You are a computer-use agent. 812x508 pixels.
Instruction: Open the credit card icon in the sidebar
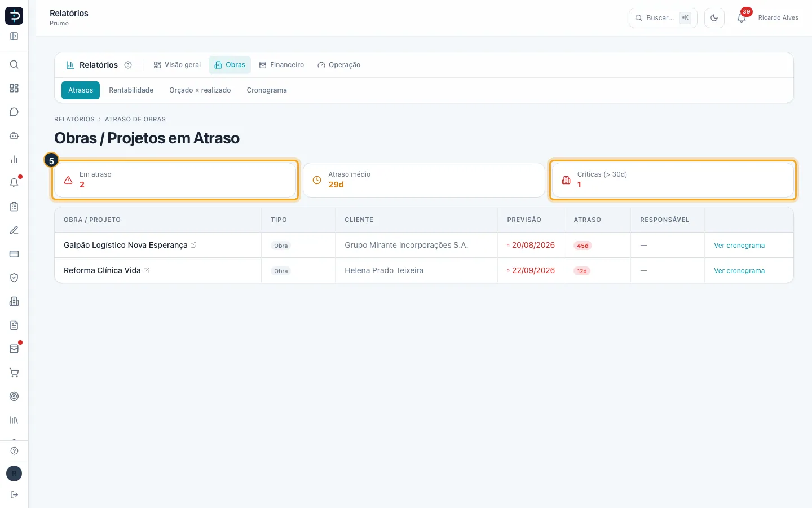(14, 254)
